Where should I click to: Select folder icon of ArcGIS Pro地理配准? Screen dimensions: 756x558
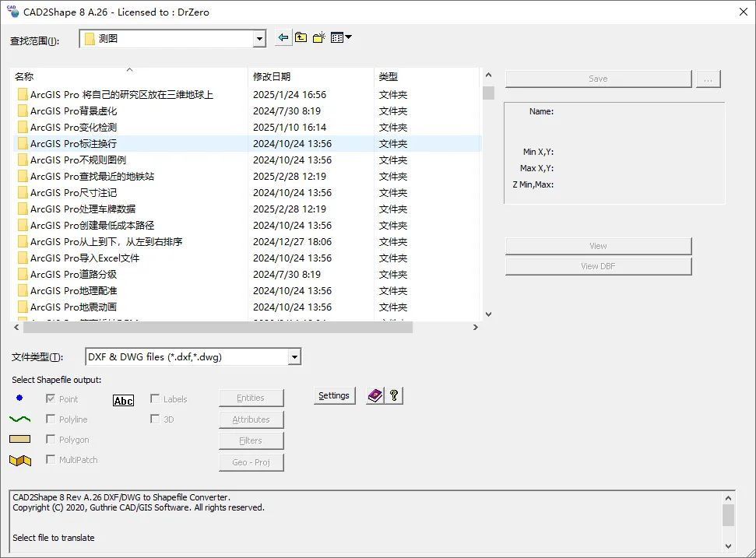coord(22,290)
